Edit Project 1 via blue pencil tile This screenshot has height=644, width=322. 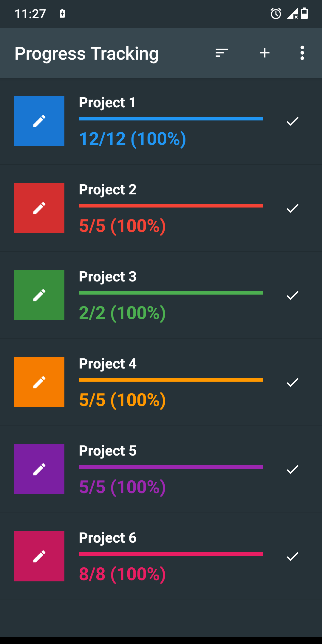point(39,121)
